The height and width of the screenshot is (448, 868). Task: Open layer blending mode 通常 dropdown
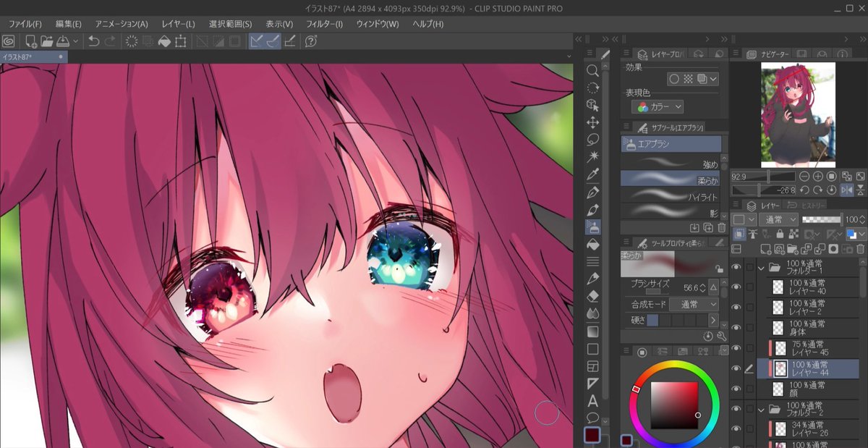pyautogui.click(x=778, y=219)
